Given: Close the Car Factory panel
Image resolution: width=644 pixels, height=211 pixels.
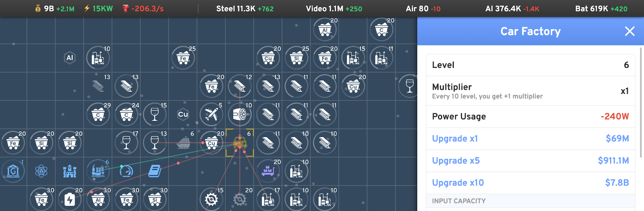Looking at the screenshot, I should coord(630,31).
